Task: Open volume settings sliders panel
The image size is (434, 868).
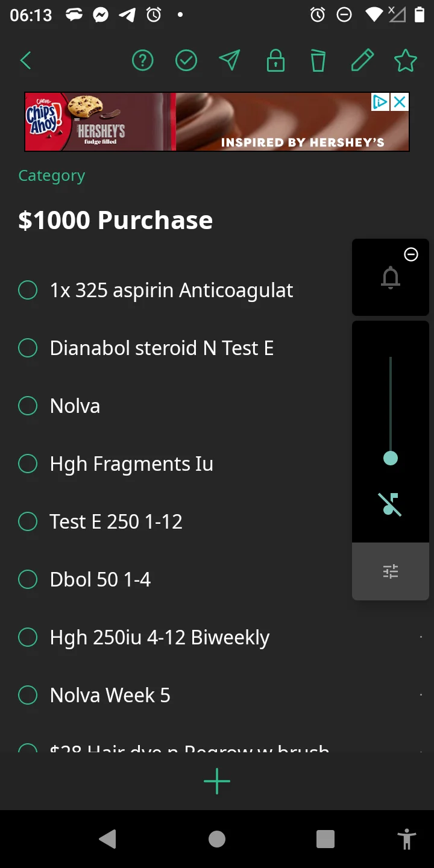Action: click(391, 571)
